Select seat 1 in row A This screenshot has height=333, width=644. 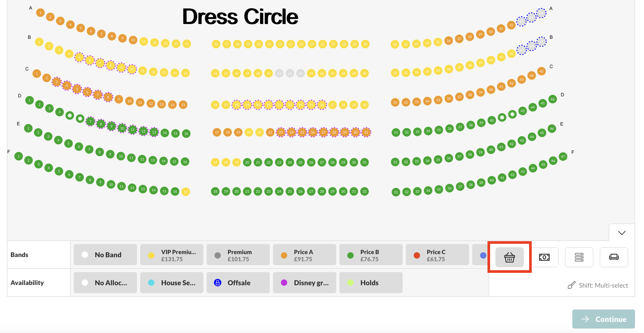[x=40, y=13]
